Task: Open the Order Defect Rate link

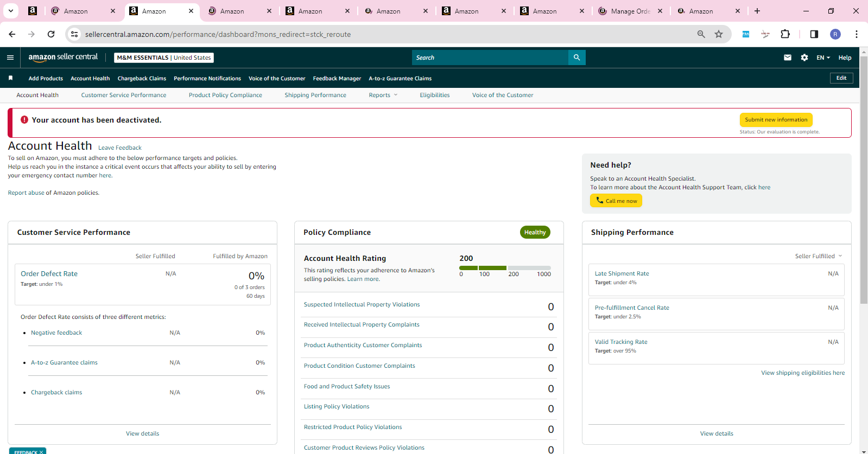Action: click(49, 274)
